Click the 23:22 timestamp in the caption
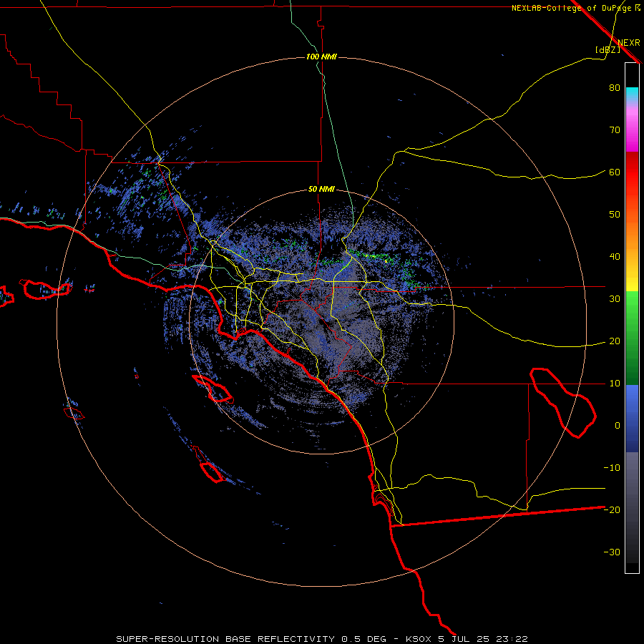The width and height of the screenshot is (644, 644). tap(512, 639)
